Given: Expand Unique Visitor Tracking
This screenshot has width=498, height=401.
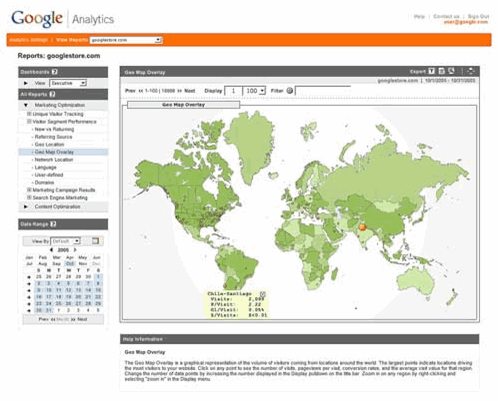Looking at the screenshot, I should [29, 114].
